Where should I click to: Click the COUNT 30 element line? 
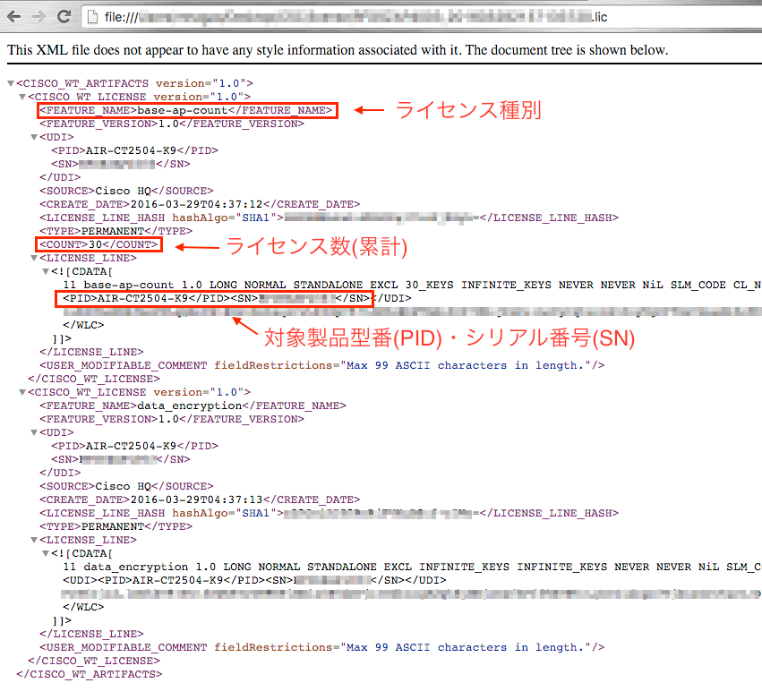coord(98,244)
